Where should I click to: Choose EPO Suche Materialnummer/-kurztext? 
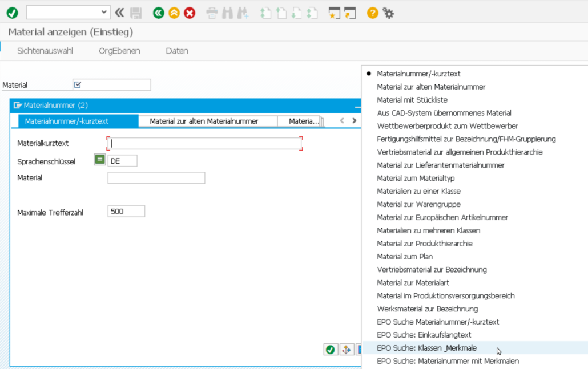pos(438,322)
